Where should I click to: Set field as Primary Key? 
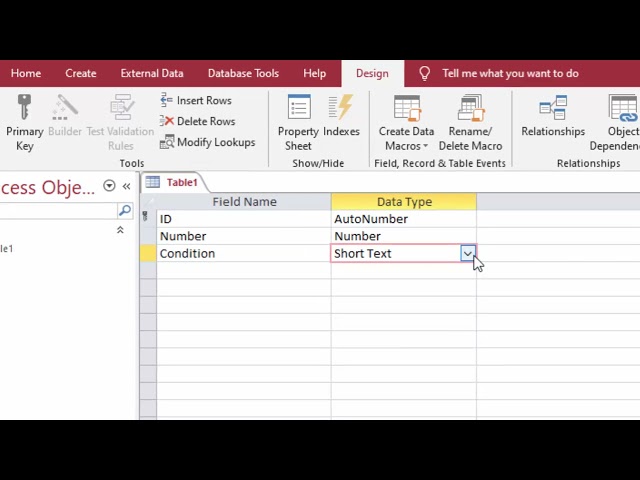tap(24, 122)
